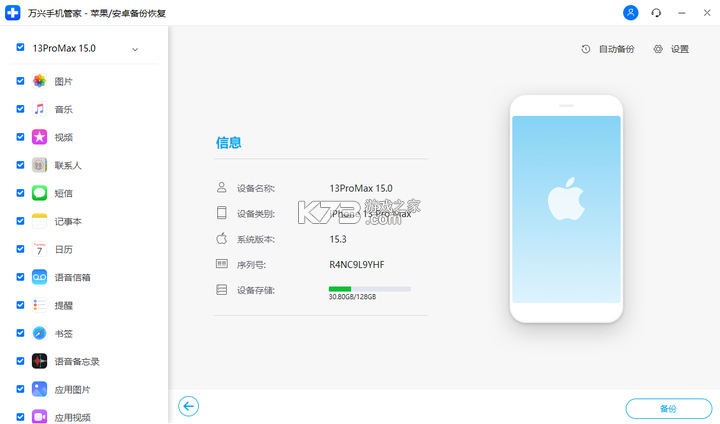Click the device type phone icon

(x=222, y=213)
